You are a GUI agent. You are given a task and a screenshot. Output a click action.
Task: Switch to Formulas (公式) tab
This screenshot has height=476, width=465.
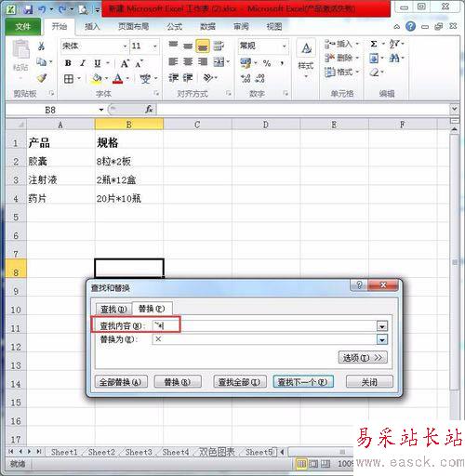(x=175, y=27)
